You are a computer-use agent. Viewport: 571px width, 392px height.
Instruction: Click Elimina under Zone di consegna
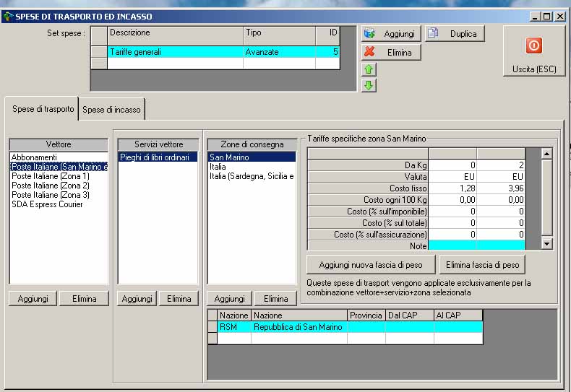275,299
